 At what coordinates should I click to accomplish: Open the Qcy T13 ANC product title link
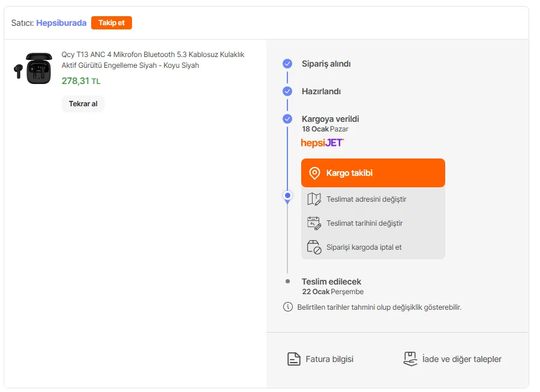click(153, 59)
